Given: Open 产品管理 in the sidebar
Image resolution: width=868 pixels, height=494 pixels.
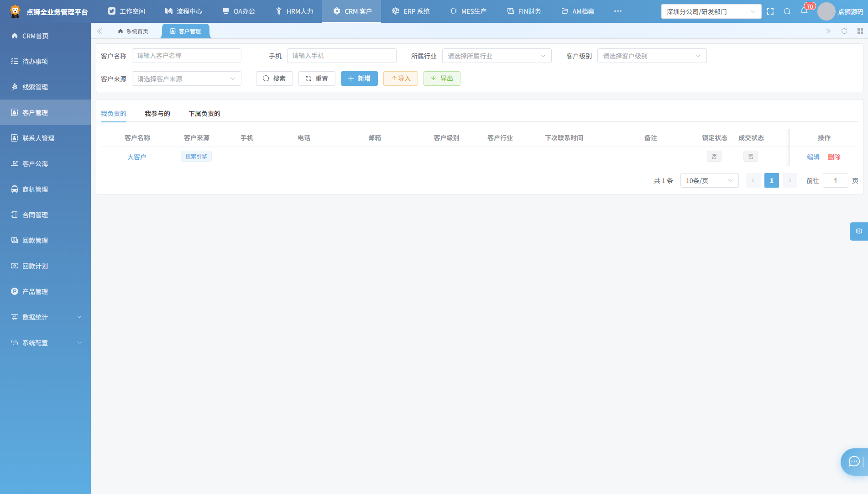Looking at the screenshot, I should pyautogui.click(x=45, y=291).
